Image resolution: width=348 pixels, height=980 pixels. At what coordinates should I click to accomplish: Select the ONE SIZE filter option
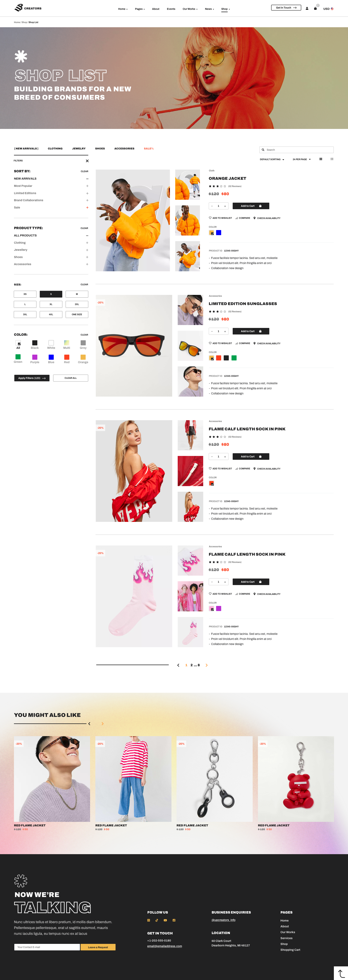pyautogui.click(x=77, y=315)
